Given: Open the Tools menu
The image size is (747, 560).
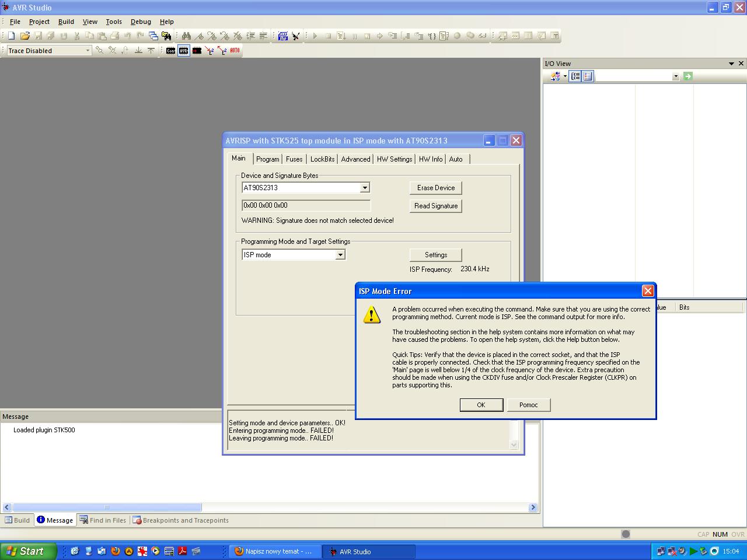Looking at the screenshot, I should 114,22.
